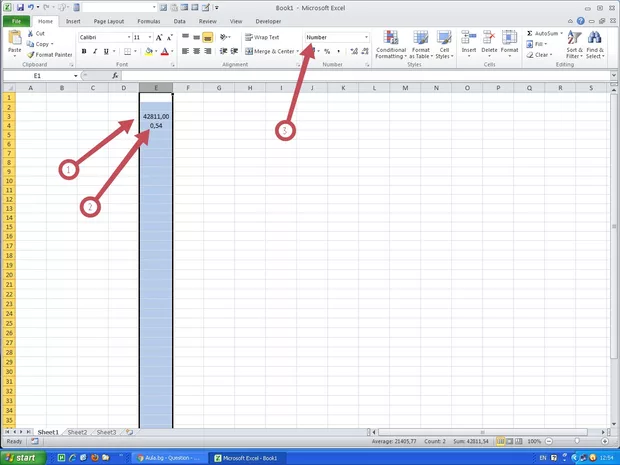
Task: Switch to the Formulas tab
Action: click(149, 21)
